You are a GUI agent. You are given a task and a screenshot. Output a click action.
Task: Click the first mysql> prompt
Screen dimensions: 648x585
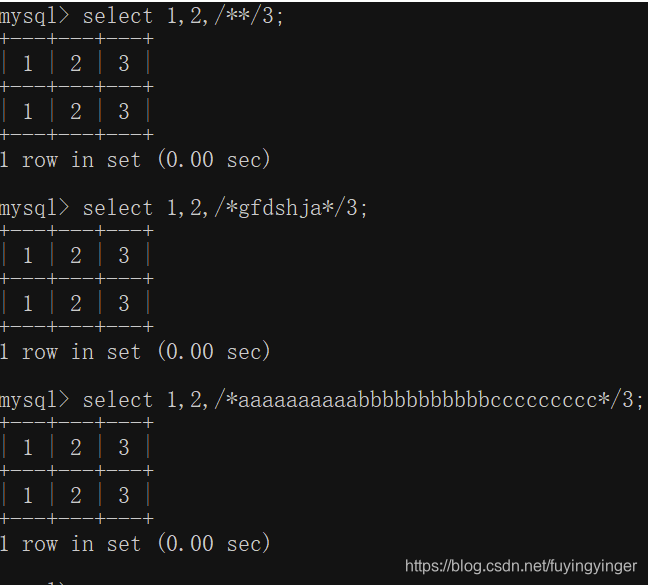[35, 17]
